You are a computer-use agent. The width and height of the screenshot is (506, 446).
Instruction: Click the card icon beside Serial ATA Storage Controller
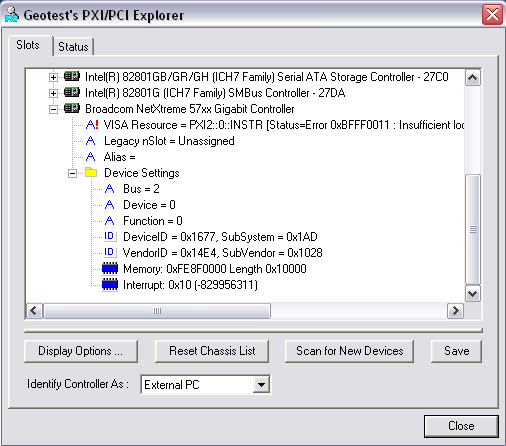pyautogui.click(x=72, y=76)
